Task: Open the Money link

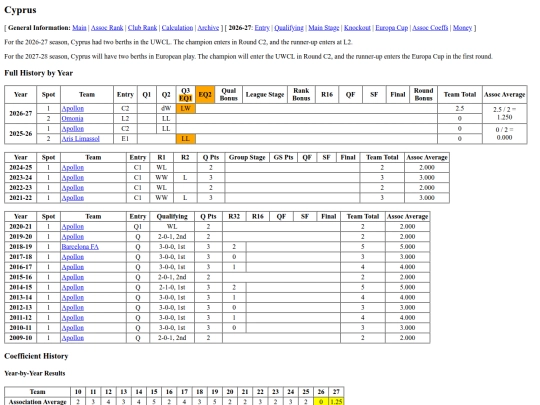Action: tap(462, 28)
